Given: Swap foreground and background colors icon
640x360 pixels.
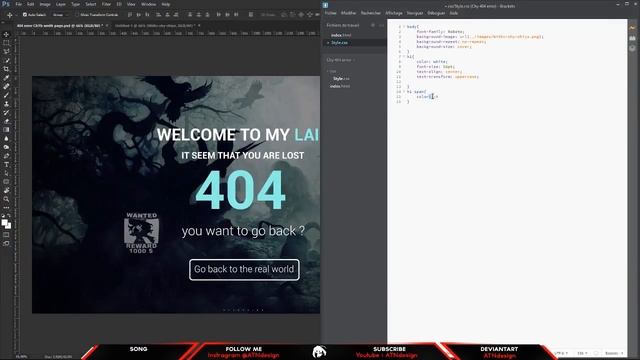Looking at the screenshot, I should [x=9, y=216].
